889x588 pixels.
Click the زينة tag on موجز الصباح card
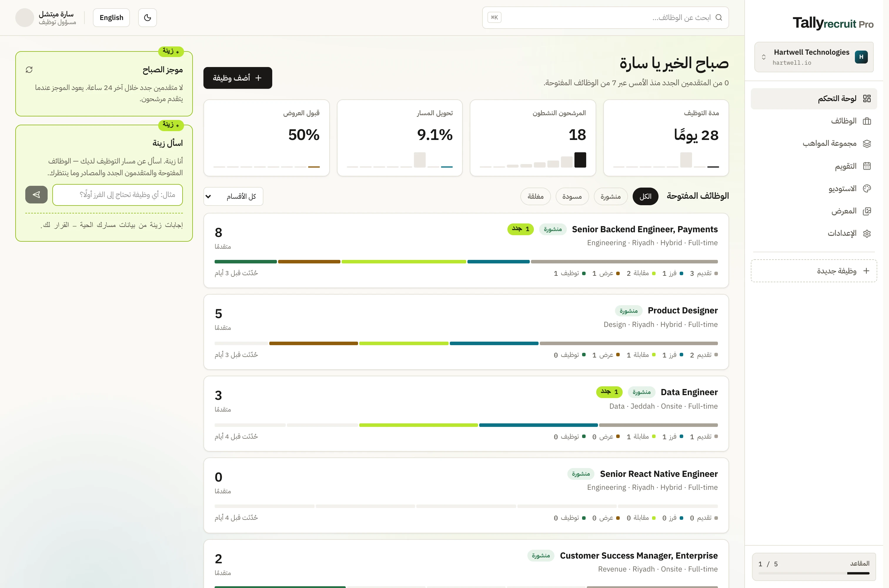click(171, 51)
